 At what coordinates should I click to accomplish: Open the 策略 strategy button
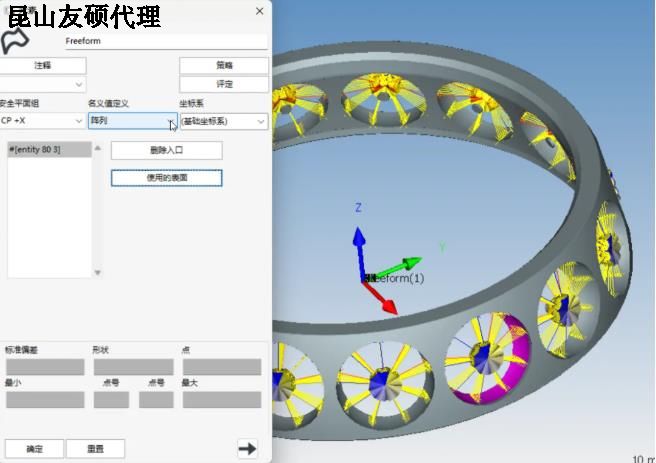(223, 65)
